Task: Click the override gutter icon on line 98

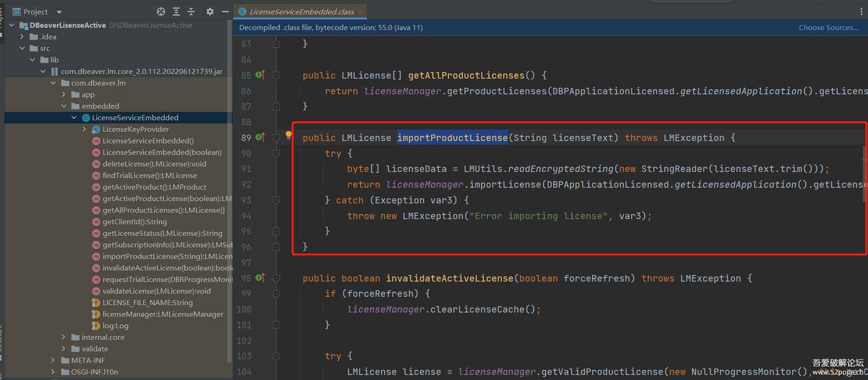Action: point(260,278)
